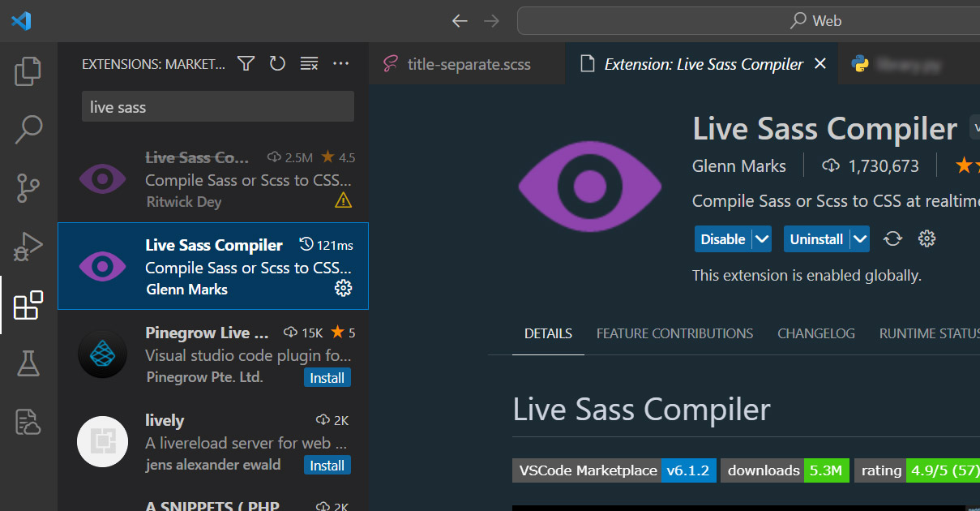Open the Search view in activity bar

tap(28, 130)
